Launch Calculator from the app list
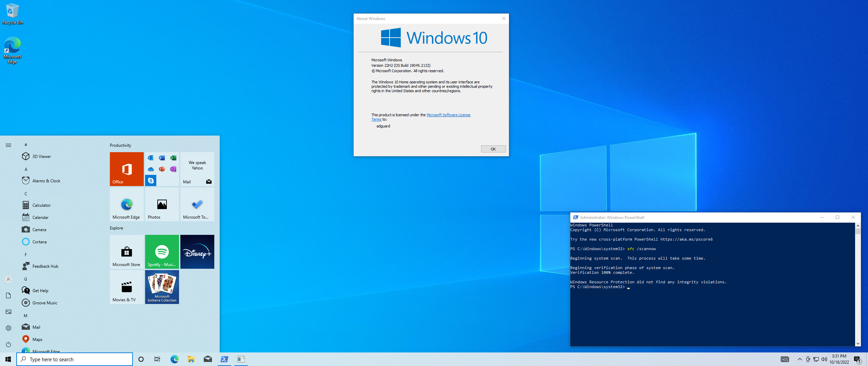 (61, 205)
